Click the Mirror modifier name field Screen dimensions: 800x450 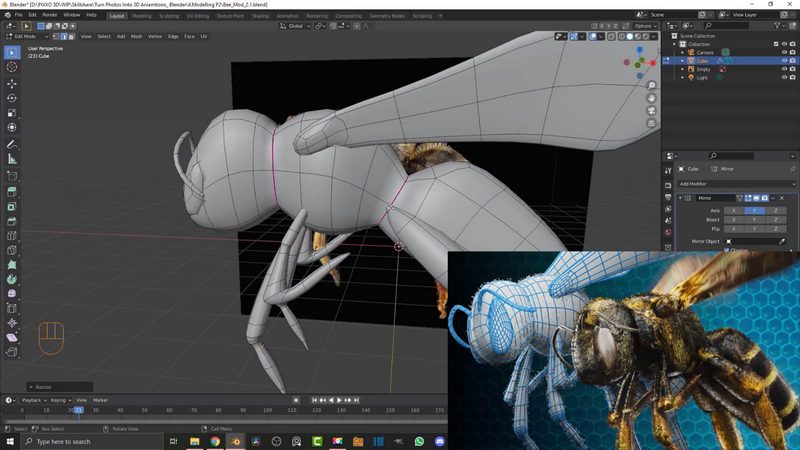point(715,198)
